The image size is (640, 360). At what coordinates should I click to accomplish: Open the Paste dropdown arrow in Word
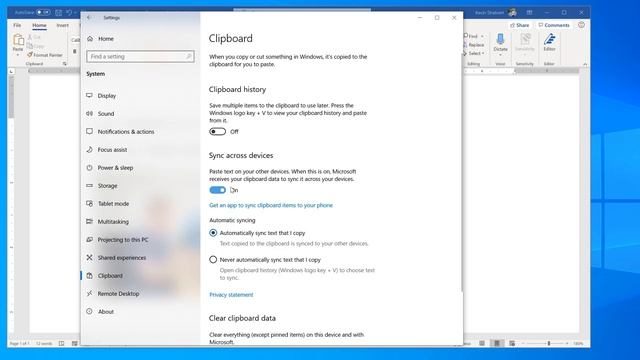(x=18, y=55)
